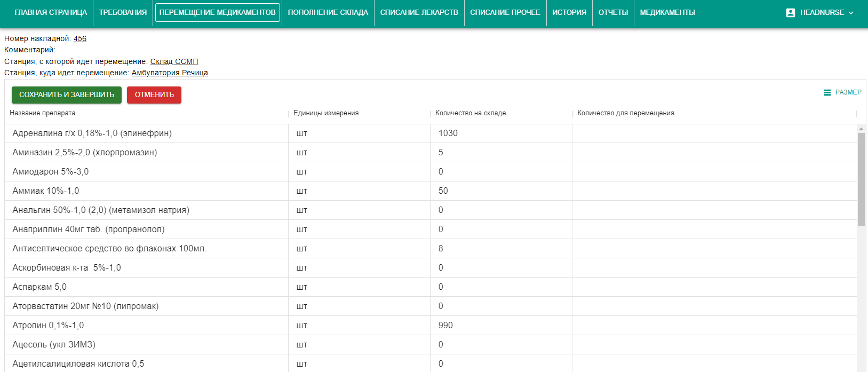Image resolution: width=868 pixels, height=372 pixels.
Task: Open the HEADNURSE dropdown arrow
Action: pos(851,12)
